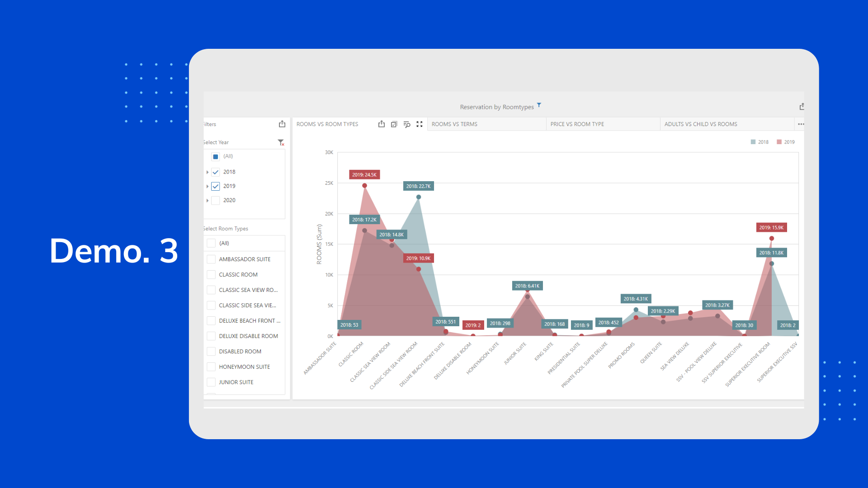Switch to the ROOMS VS TERMS tab
The height and width of the screenshot is (488, 868).
[x=454, y=124]
